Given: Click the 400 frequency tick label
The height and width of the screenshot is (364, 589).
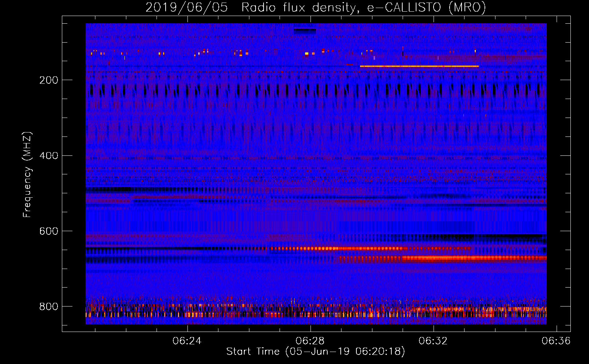Looking at the screenshot, I should tap(49, 156).
